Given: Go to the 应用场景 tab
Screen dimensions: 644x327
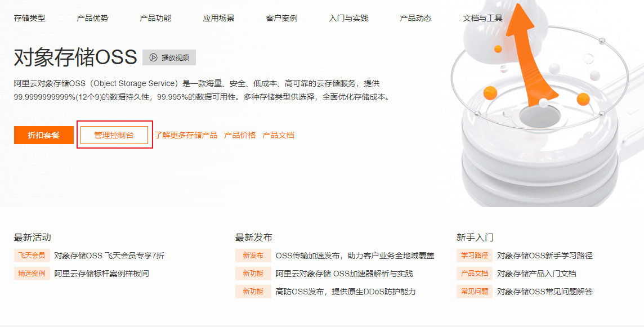Looking at the screenshot, I should pyautogui.click(x=218, y=18).
